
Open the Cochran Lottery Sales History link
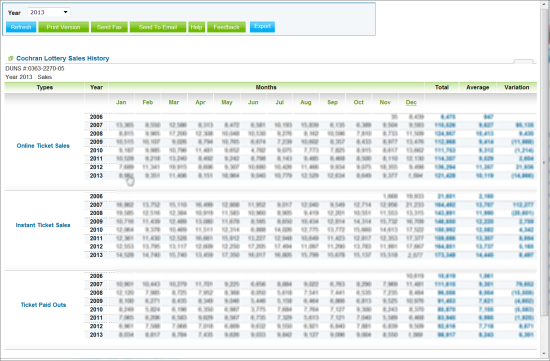(x=63, y=58)
